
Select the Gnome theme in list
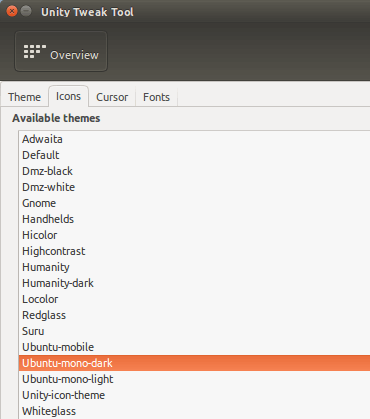(194, 203)
